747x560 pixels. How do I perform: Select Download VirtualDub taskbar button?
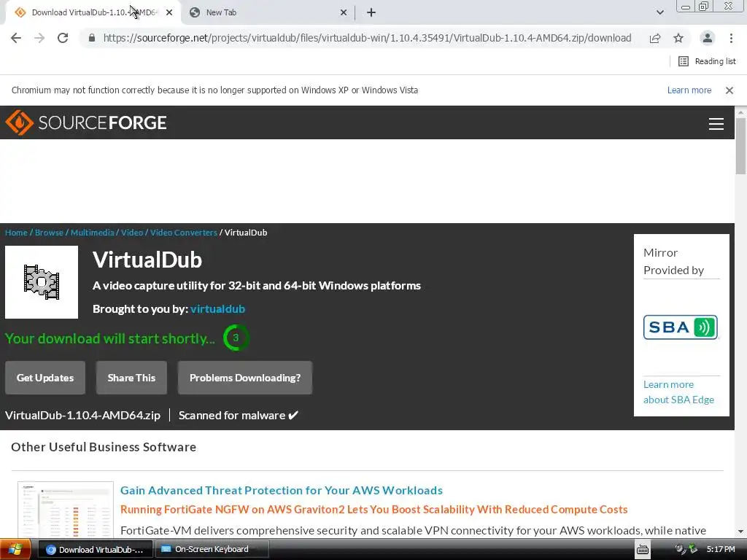[95, 550]
